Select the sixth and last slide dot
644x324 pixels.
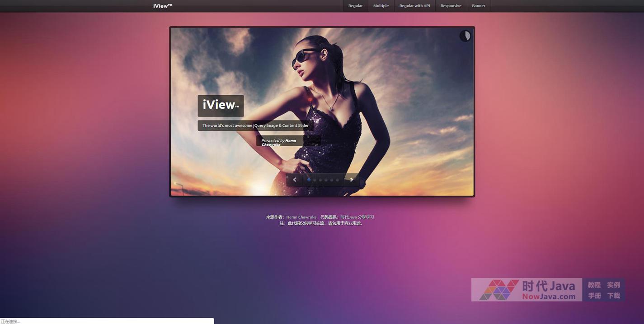(337, 180)
